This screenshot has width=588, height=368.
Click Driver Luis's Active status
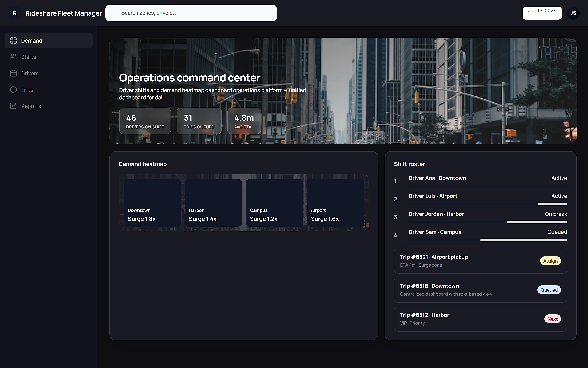pos(559,196)
